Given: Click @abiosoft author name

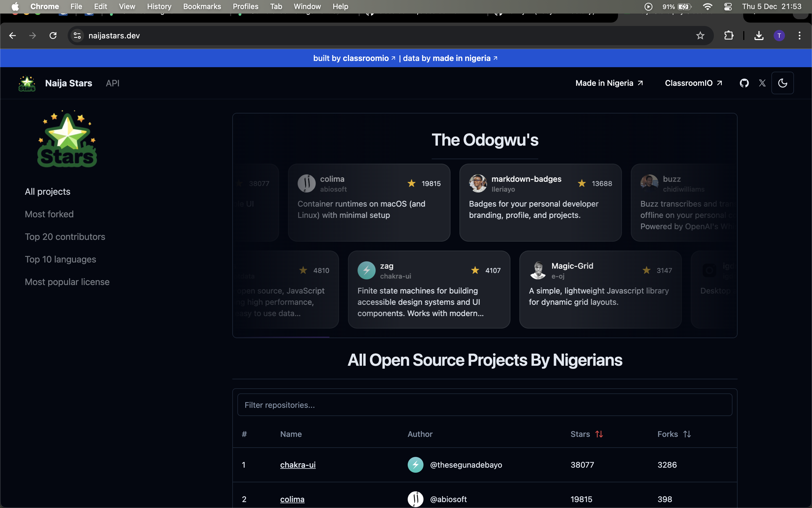Looking at the screenshot, I should (448, 499).
